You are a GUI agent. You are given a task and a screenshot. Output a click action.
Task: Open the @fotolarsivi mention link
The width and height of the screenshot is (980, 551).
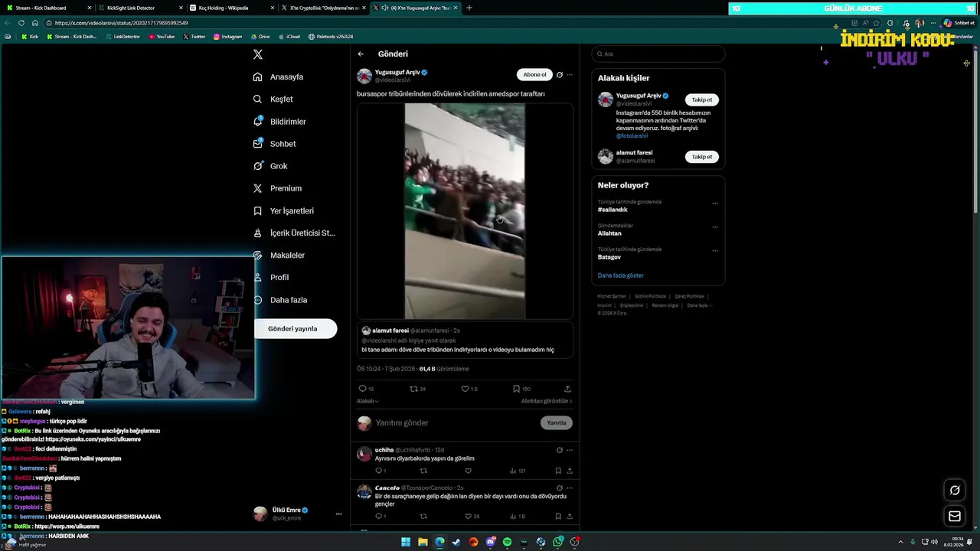(631, 135)
